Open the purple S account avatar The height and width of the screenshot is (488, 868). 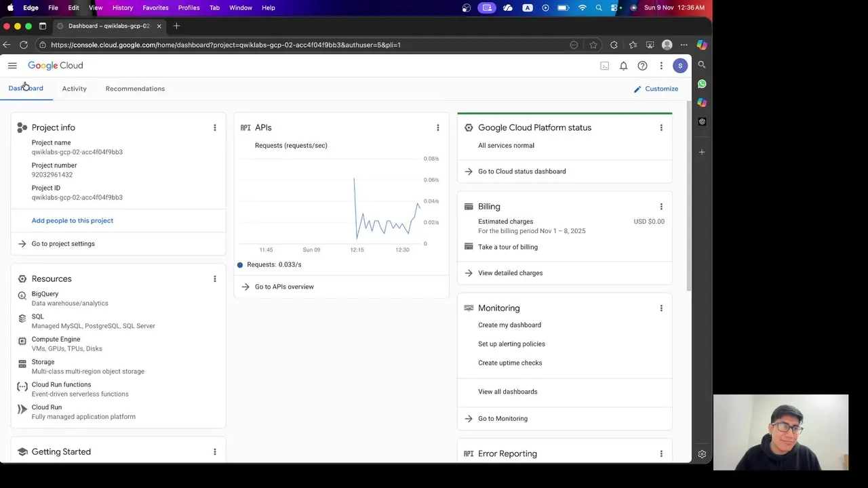(680, 66)
